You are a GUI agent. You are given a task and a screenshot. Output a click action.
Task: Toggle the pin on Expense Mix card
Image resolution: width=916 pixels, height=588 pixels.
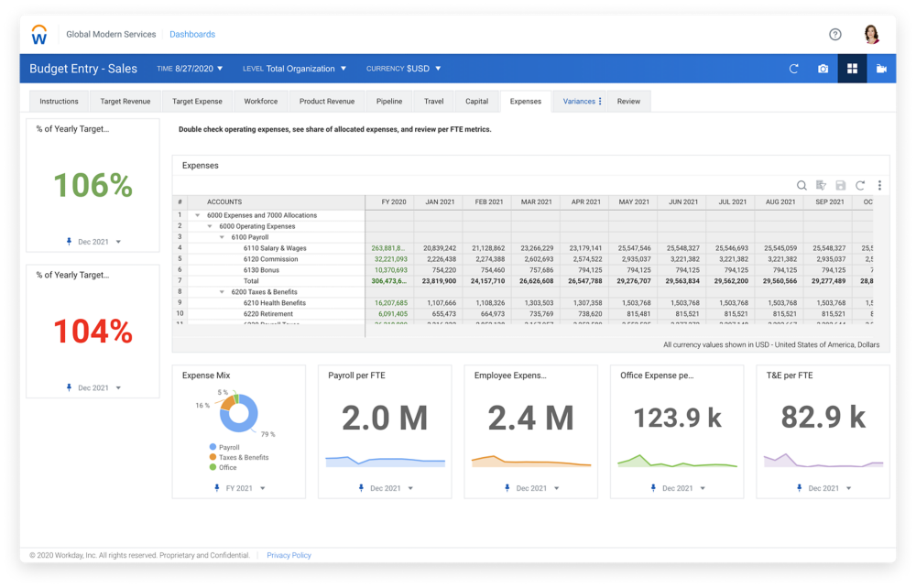click(x=217, y=488)
